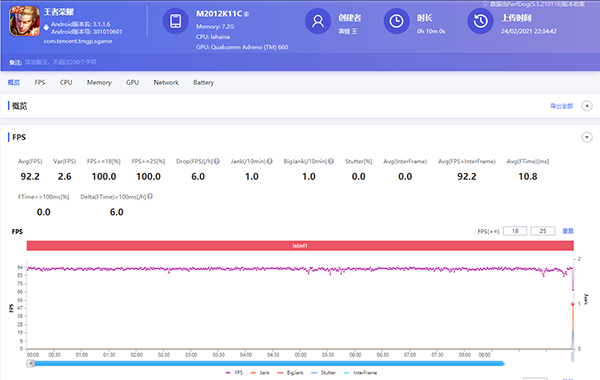600x380 pixels.
Task: Collapse the FPS section dropdown arrow
Action: click(587, 137)
